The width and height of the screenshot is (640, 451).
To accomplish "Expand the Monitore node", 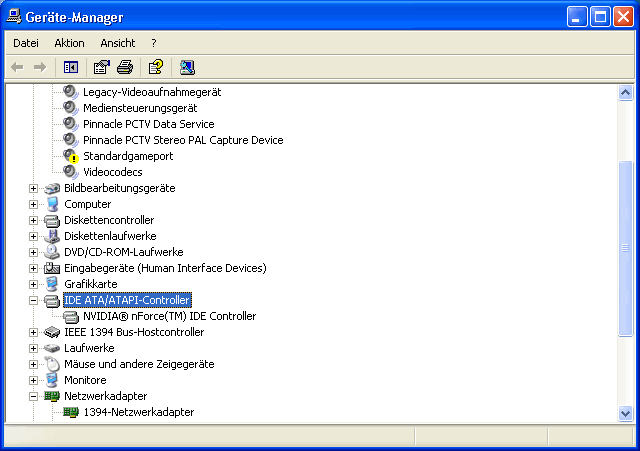I will 33,380.
